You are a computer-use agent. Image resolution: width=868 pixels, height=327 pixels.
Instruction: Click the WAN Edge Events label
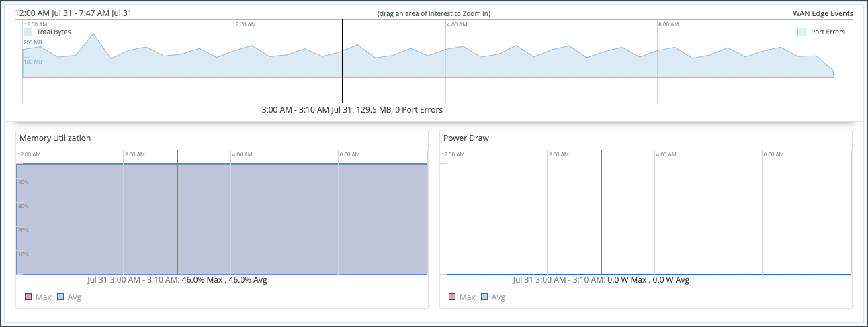pos(822,13)
